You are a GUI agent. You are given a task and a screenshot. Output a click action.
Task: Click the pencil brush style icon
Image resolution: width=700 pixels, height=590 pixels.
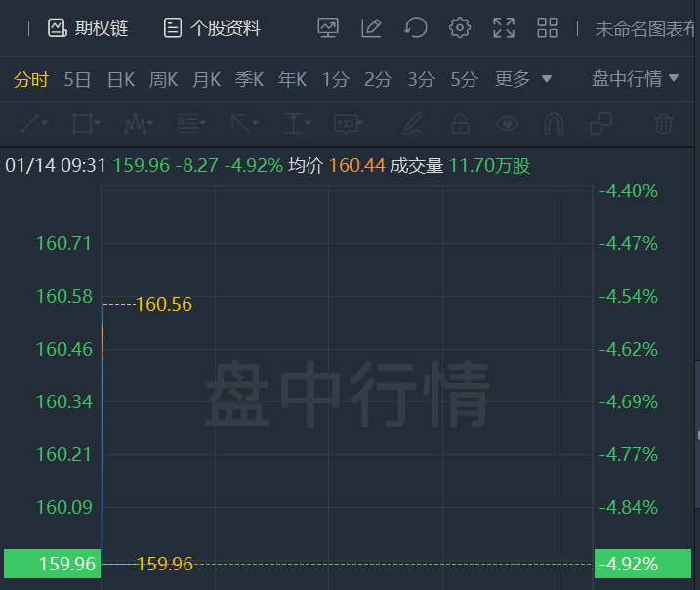click(x=413, y=124)
